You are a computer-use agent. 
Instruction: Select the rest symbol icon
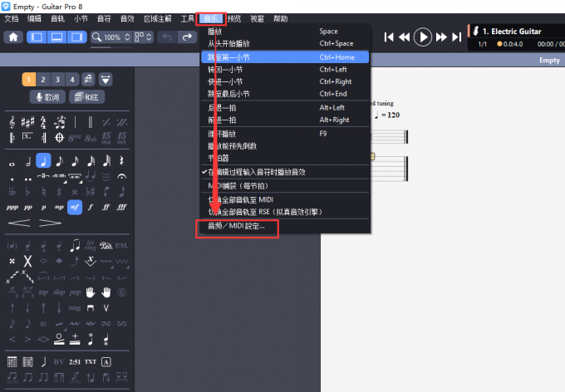click(122, 160)
